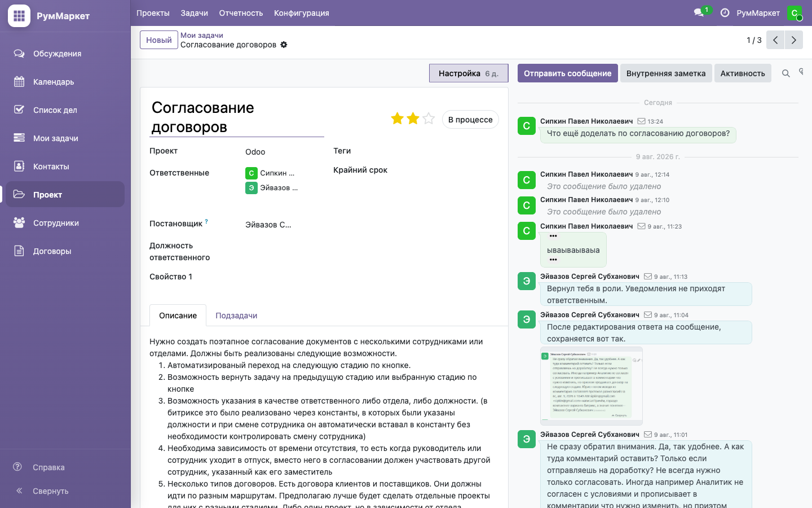The width and height of the screenshot is (812, 508).
Task: Open Задачи menu
Action: [x=195, y=13]
